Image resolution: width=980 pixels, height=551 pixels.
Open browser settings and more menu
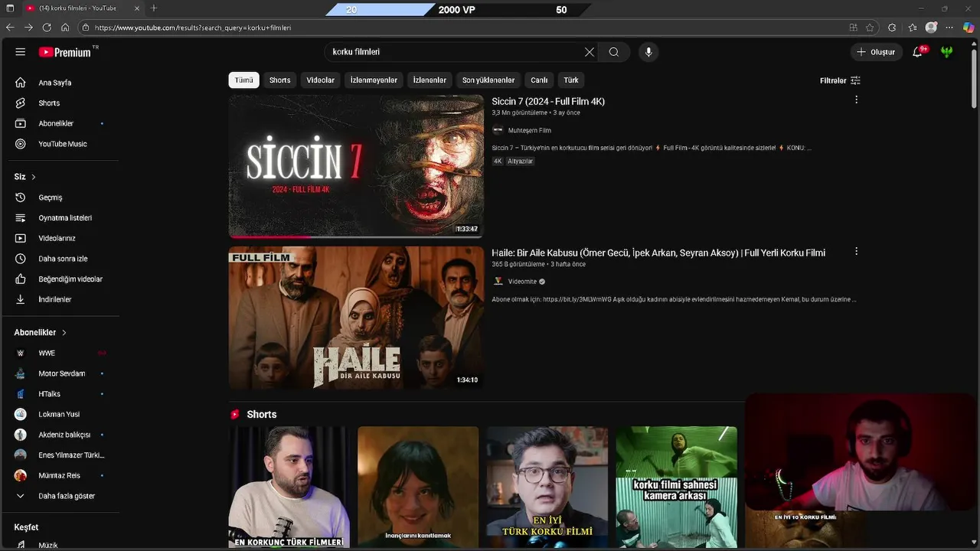[x=949, y=28]
